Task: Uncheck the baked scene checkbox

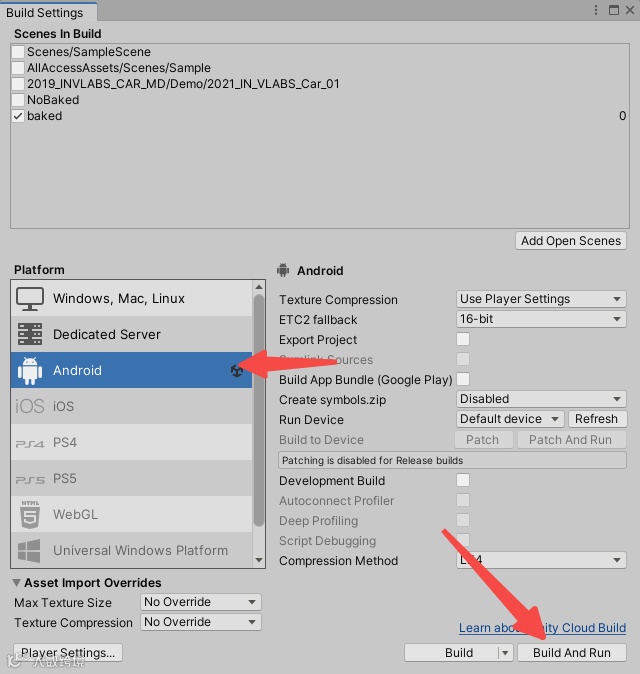Action: 18,116
